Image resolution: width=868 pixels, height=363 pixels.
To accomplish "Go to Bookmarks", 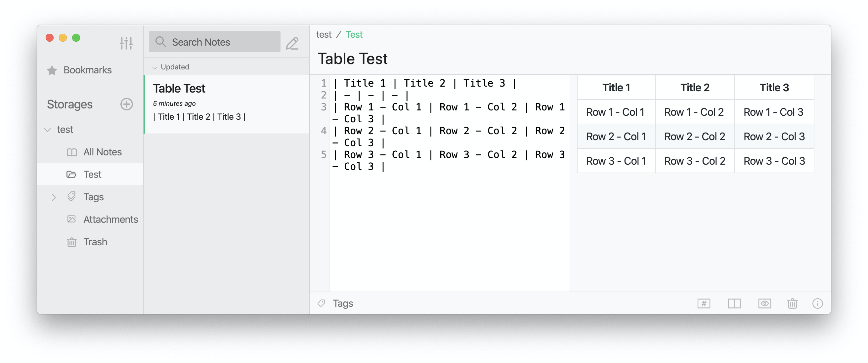I will pos(87,70).
